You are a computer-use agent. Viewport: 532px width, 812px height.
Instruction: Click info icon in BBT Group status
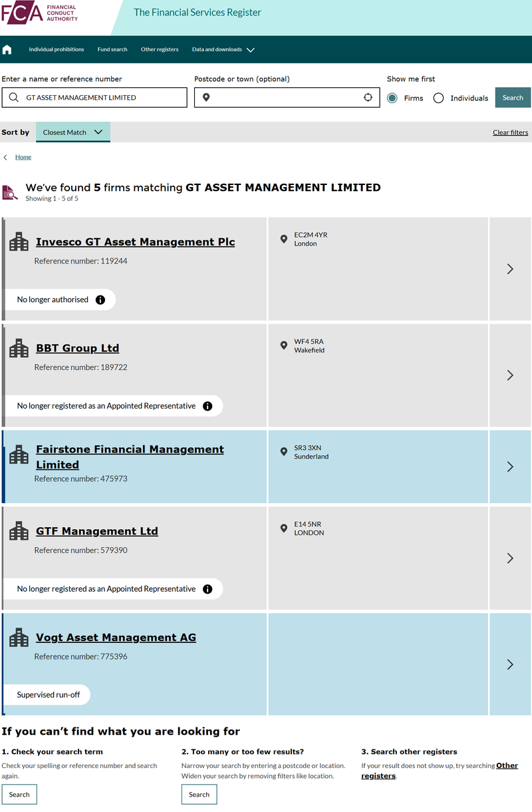click(x=207, y=406)
